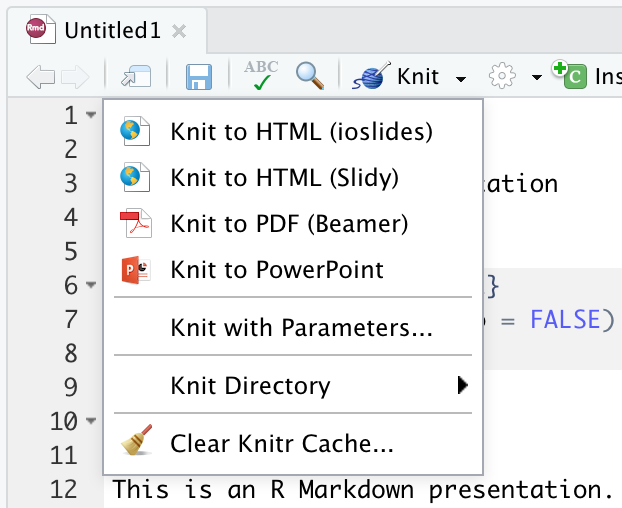This screenshot has width=622, height=508.
Task: Open find and replace magnifying glass
Action: click(x=310, y=76)
